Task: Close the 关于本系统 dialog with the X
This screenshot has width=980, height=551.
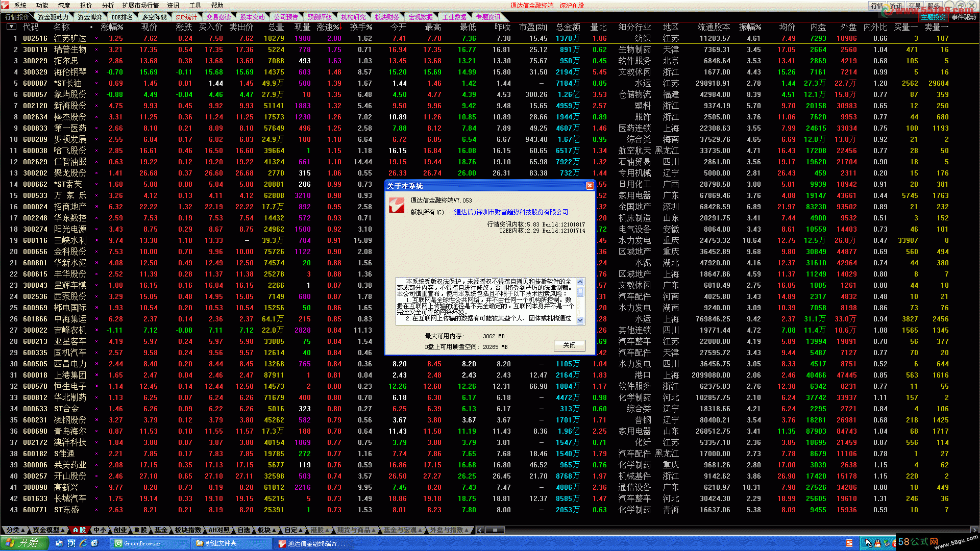Action: [x=590, y=186]
